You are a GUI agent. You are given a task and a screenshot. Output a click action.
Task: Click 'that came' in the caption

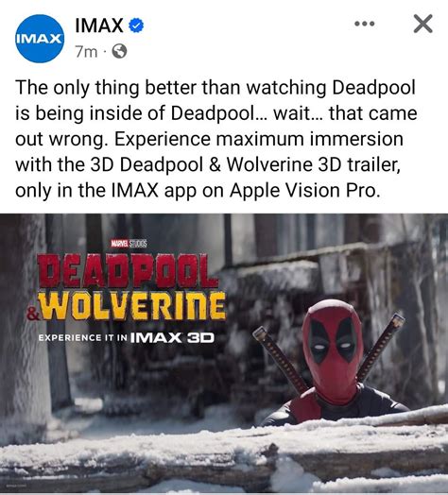tap(373, 113)
